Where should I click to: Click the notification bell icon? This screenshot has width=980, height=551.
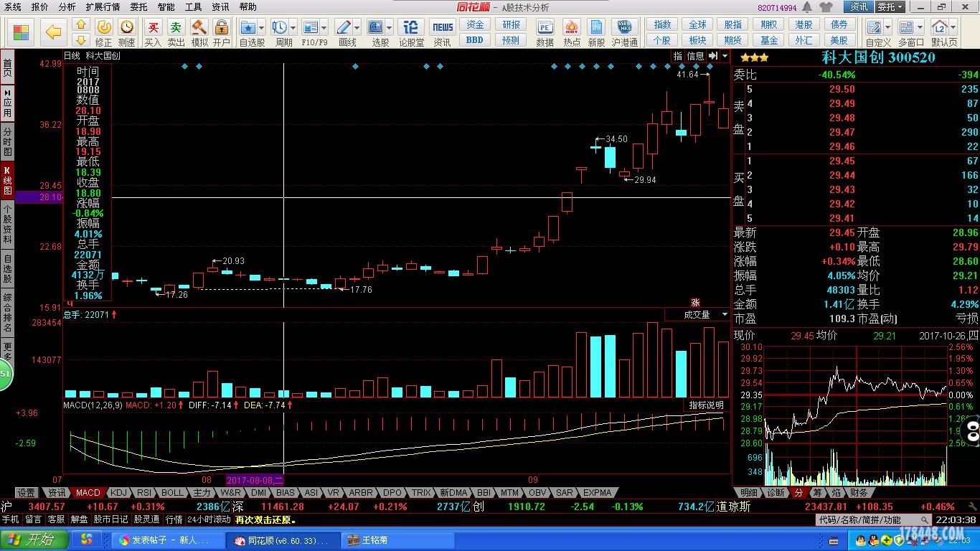(808, 7)
